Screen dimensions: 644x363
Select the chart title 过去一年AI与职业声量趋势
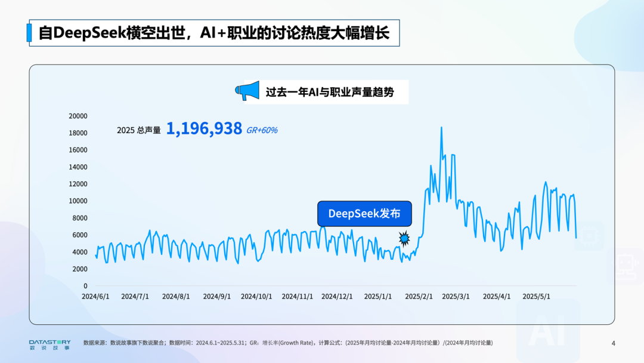(x=329, y=93)
